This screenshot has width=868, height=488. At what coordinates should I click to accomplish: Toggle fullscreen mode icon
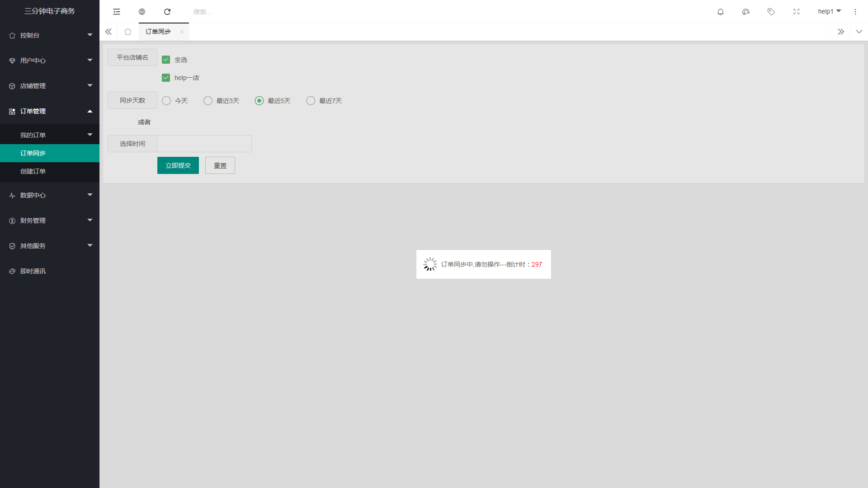click(x=797, y=12)
